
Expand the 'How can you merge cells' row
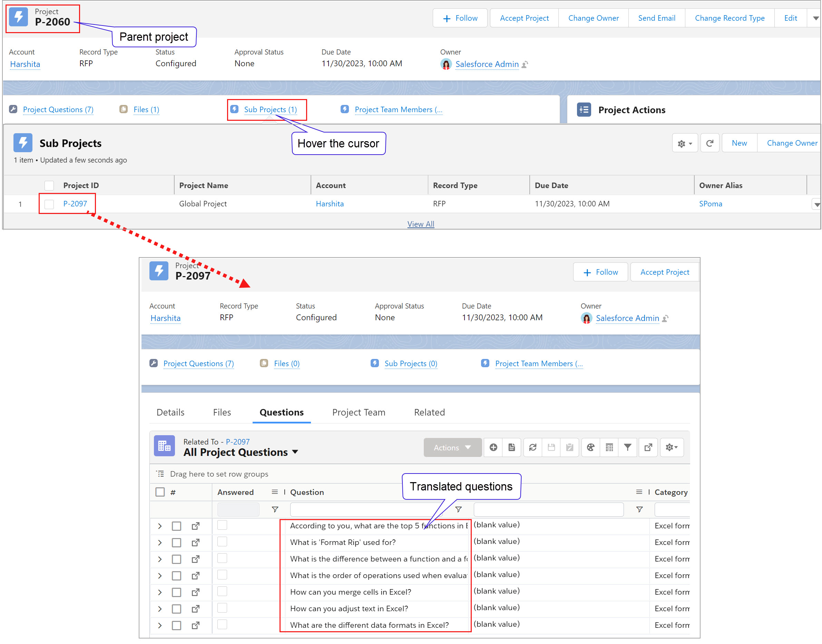click(160, 592)
